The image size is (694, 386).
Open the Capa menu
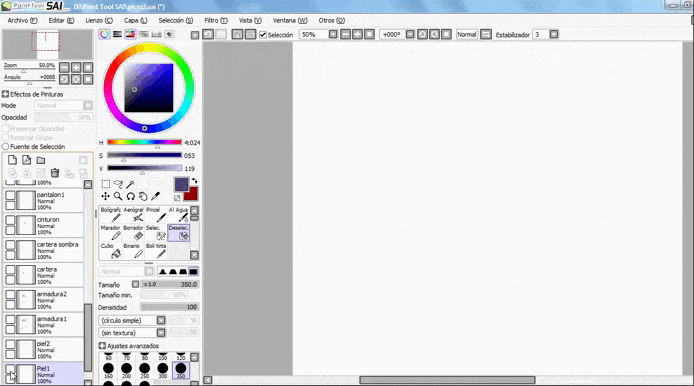[135, 20]
